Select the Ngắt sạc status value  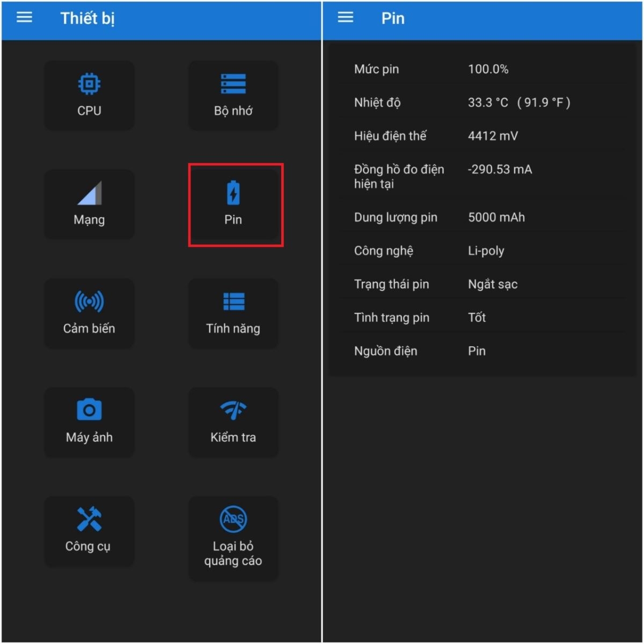point(493,284)
